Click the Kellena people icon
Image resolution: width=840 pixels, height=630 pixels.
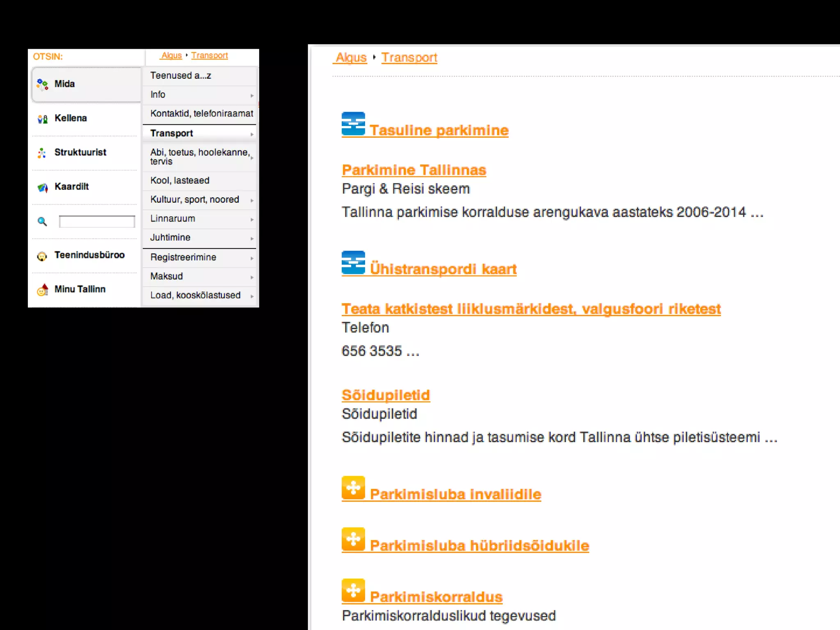click(x=42, y=119)
